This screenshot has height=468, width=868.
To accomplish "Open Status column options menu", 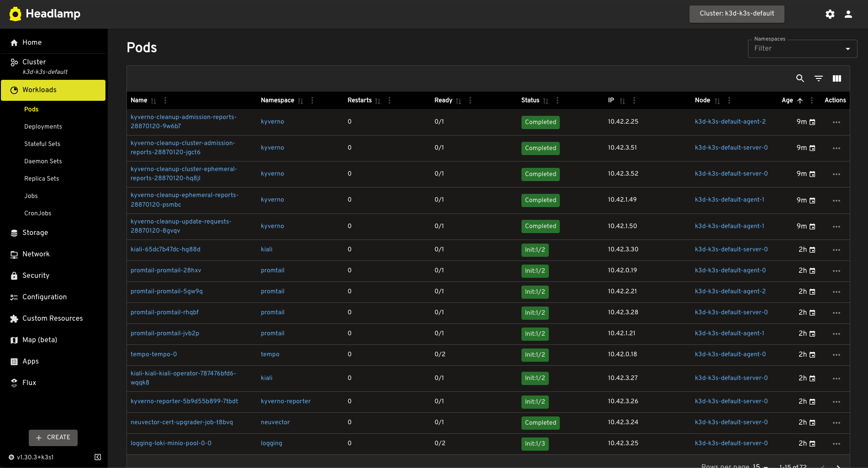I will click(557, 100).
